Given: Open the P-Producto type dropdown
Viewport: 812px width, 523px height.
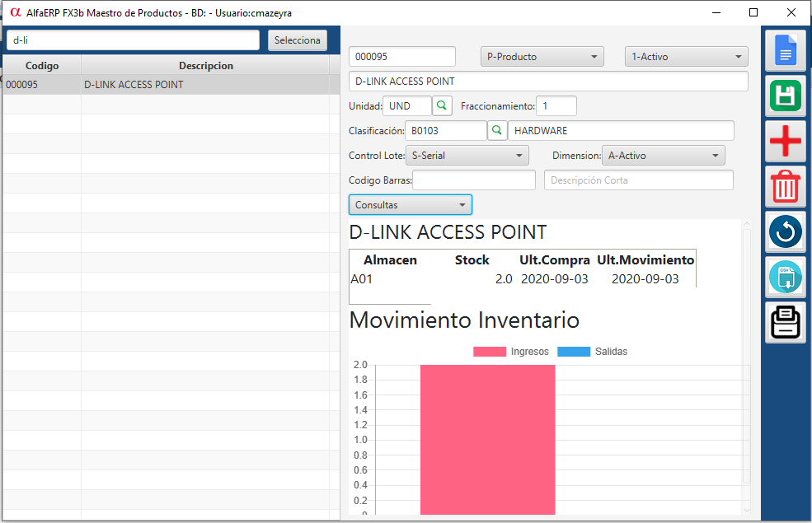Looking at the screenshot, I should 542,57.
